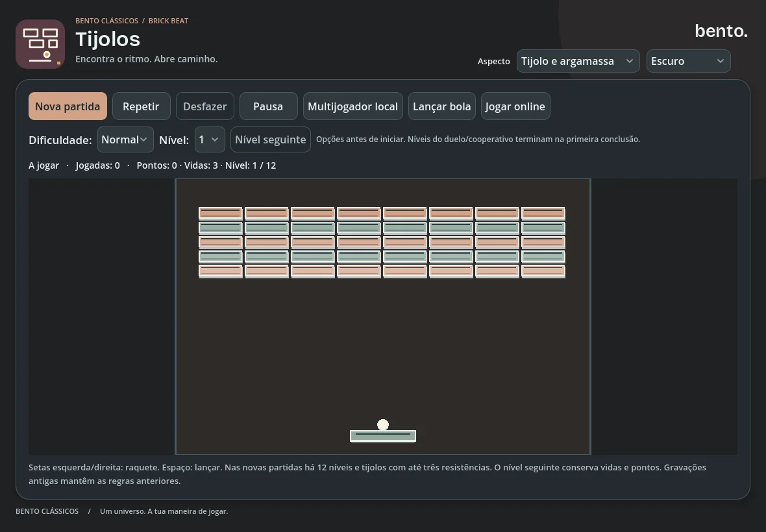Click the 'Aspecto' label
The height and width of the screenshot is (532, 766).
click(493, 62)
